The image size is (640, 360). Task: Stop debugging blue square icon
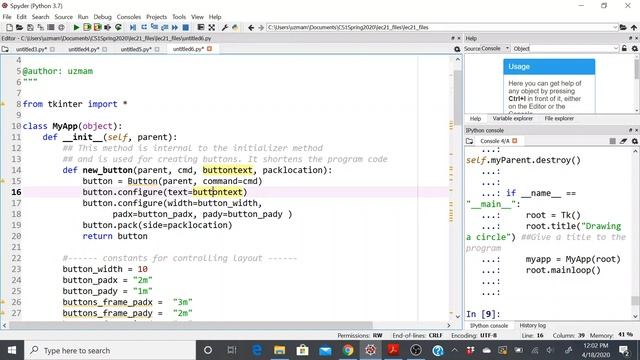pyautogui.click(x=185, y=27)
